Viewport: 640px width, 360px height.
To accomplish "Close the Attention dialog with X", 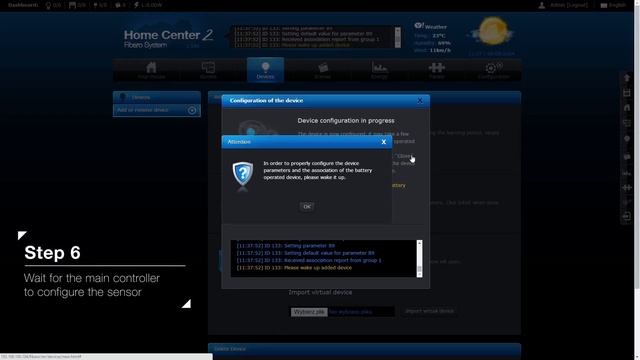I will coord(384,142).
